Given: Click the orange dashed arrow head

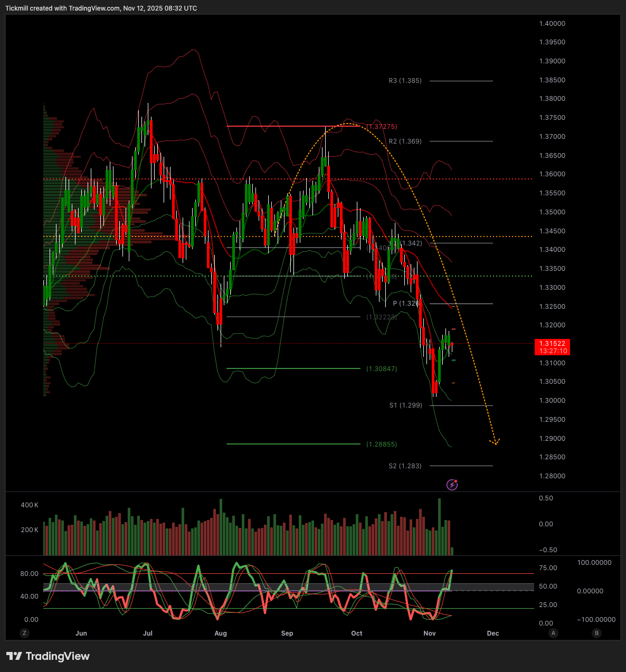Looking at the screenshot, I should 495,441.
